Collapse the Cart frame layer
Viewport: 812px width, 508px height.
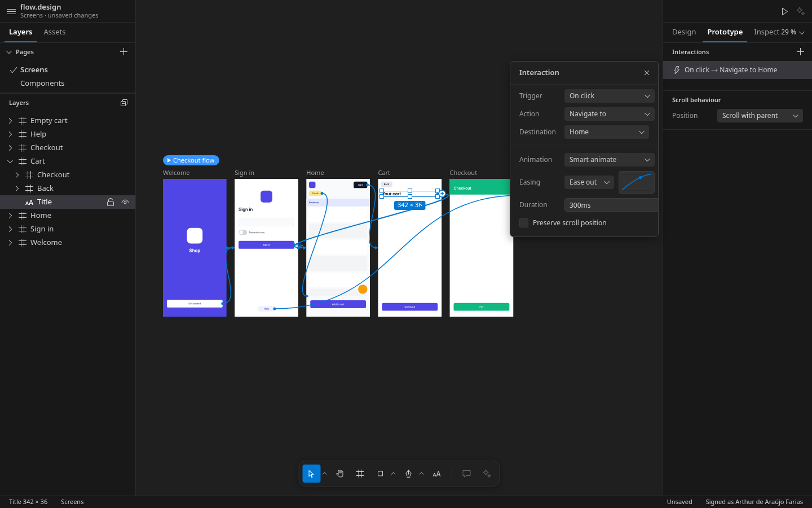point(10,161)
